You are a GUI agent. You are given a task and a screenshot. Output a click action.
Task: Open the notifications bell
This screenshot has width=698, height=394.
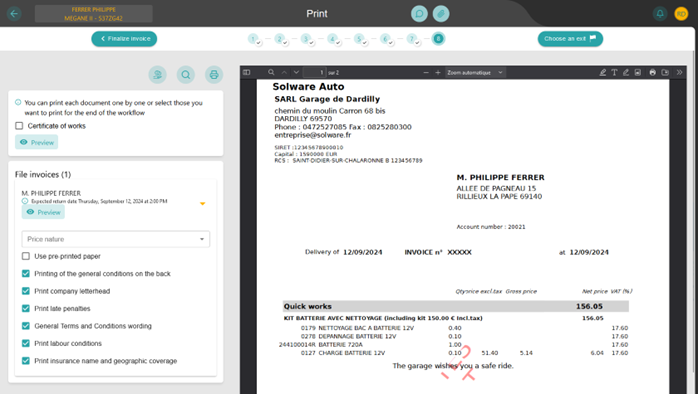(x=660, y=14)
